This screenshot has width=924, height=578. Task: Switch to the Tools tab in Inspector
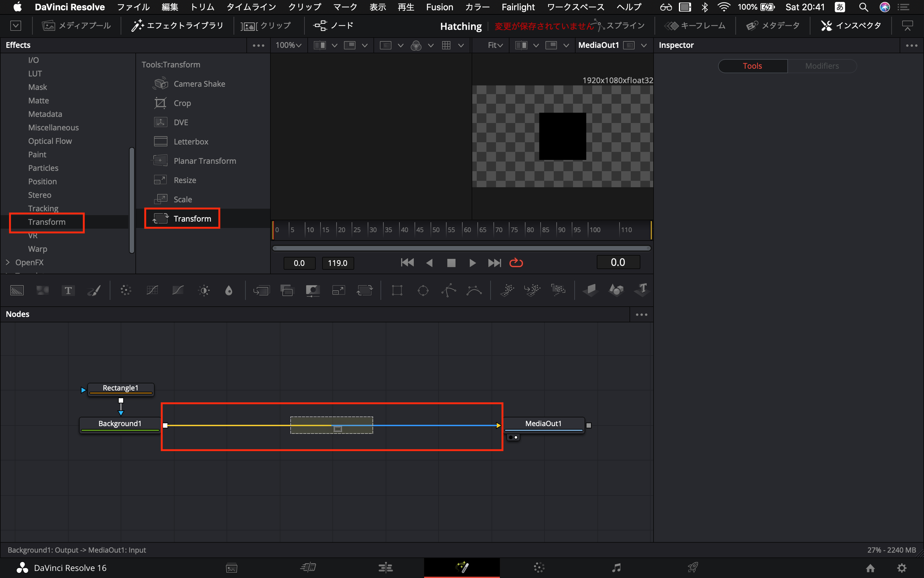(x=753, y=66)
